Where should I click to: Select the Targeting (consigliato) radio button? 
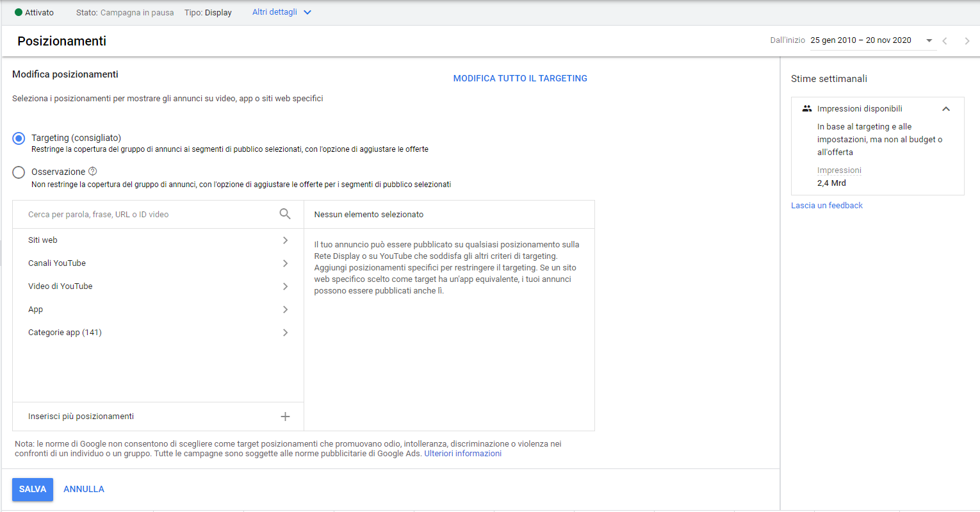coord(19,138)
